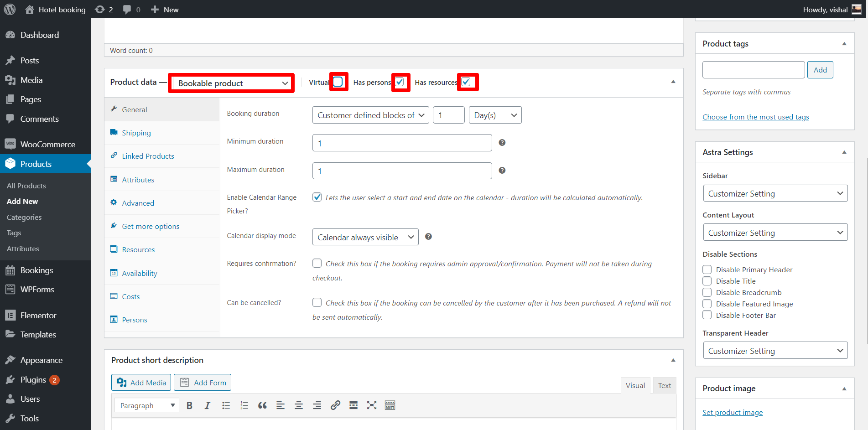The width and height of the screenshot is (868, 430).
Task: Align text center in editor
Action: click(x=299, y=405)
